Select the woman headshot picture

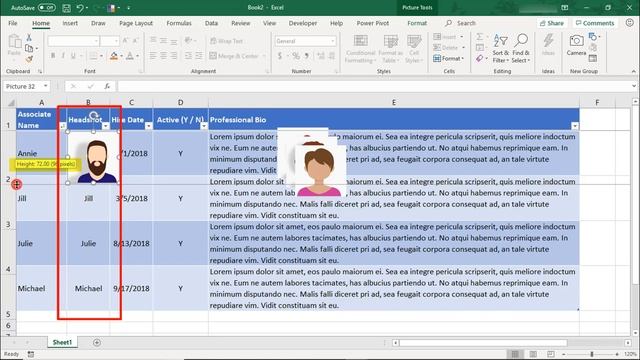pos(319,171)
